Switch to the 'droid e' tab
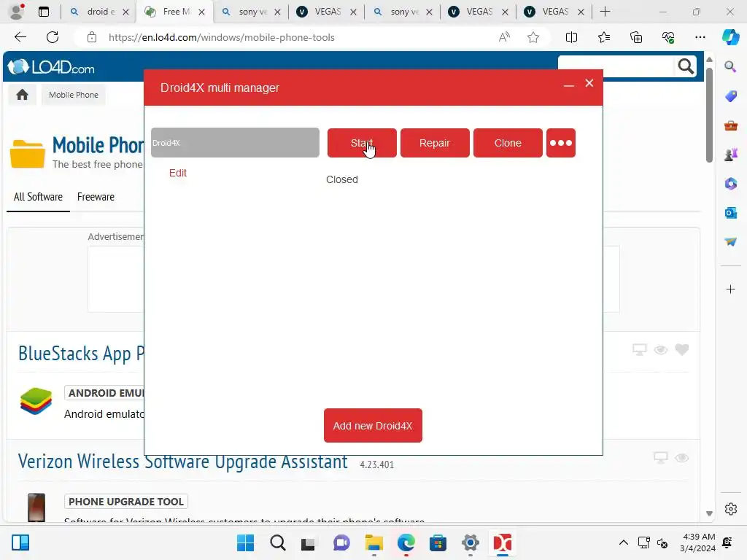 click(99, 12)
